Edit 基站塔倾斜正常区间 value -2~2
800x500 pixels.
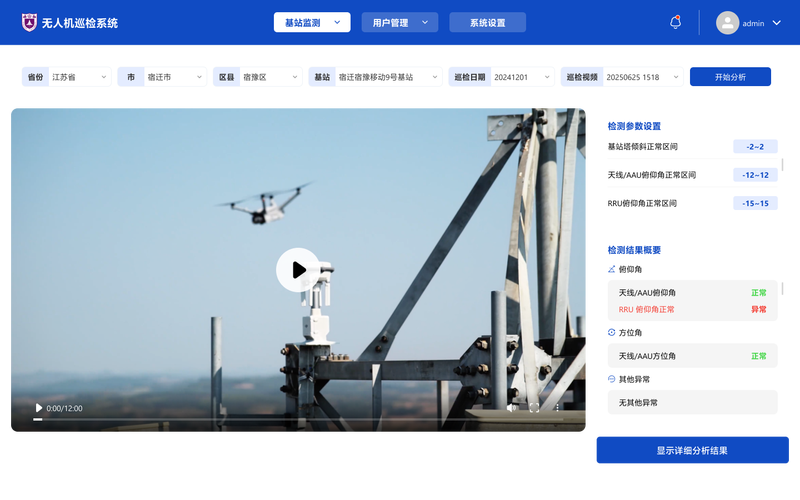[755, 146]
